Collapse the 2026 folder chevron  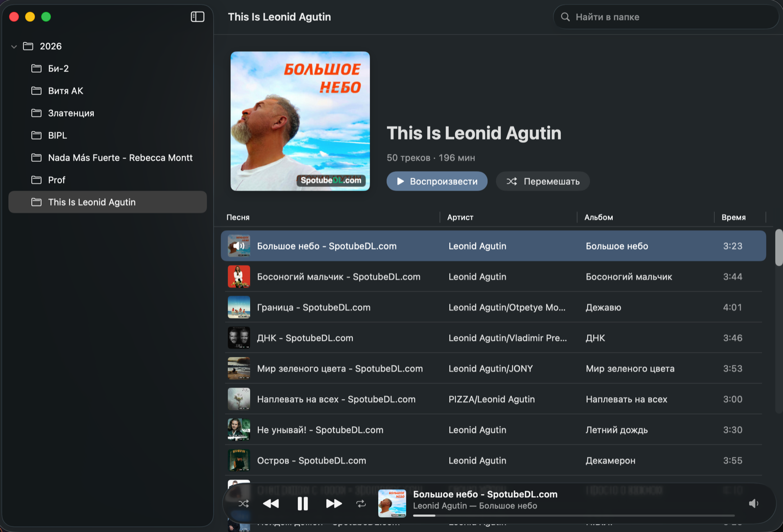click(14, 46)
